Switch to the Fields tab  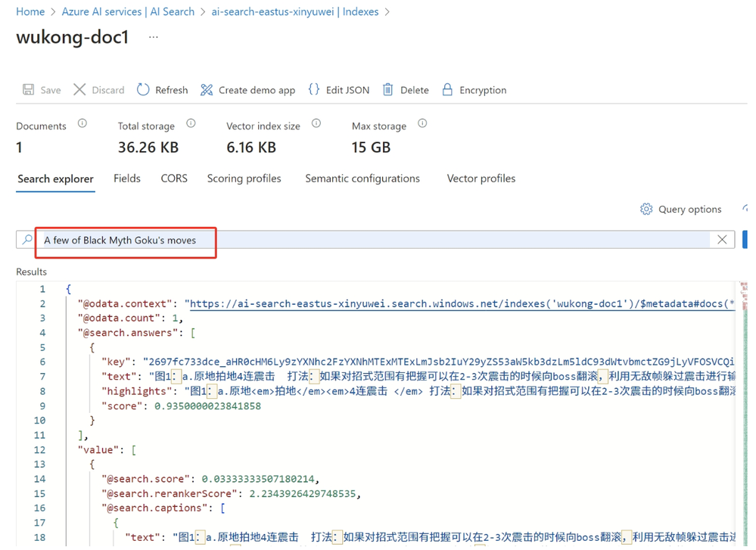[127, 179]
